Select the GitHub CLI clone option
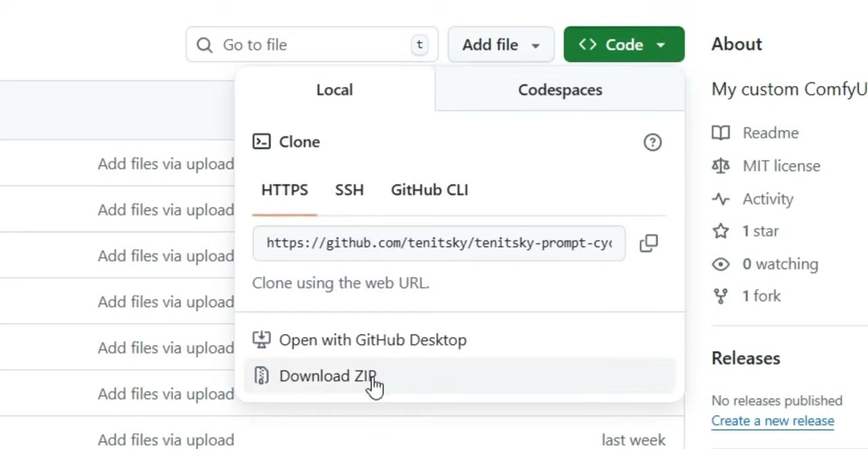Image resolution: width=868 pixels, height=449 pixels. click(429, 190)
